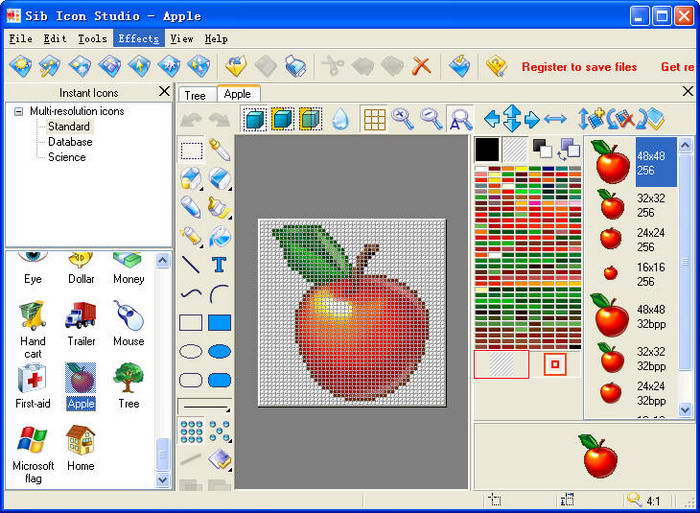The height and width of the screenshot is (513, 700).
Task: Open the View menu
Action: 182,39
